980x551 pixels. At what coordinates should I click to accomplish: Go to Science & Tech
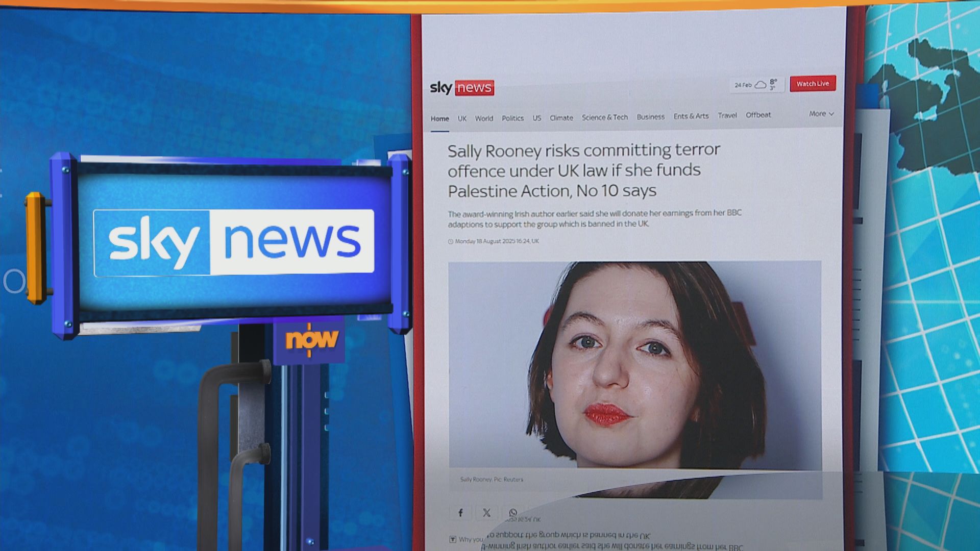click(605, 117)
